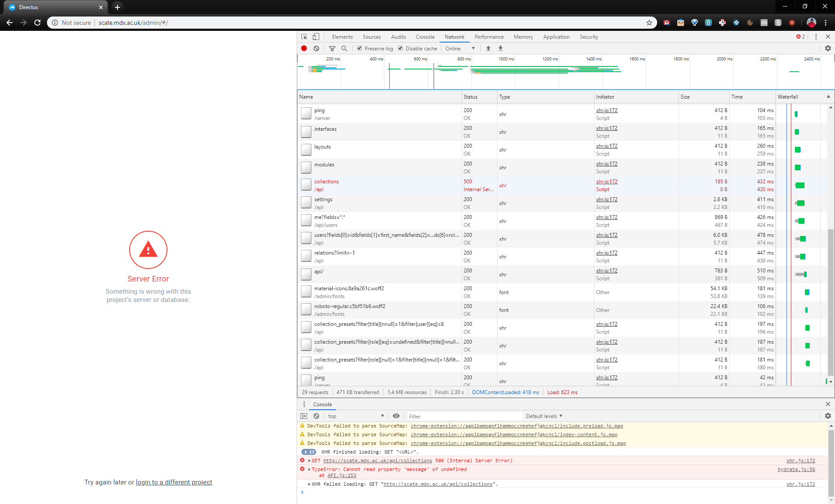The image size is (835, 504).
Task: Expand the TypeError console message
Action: 309,469
